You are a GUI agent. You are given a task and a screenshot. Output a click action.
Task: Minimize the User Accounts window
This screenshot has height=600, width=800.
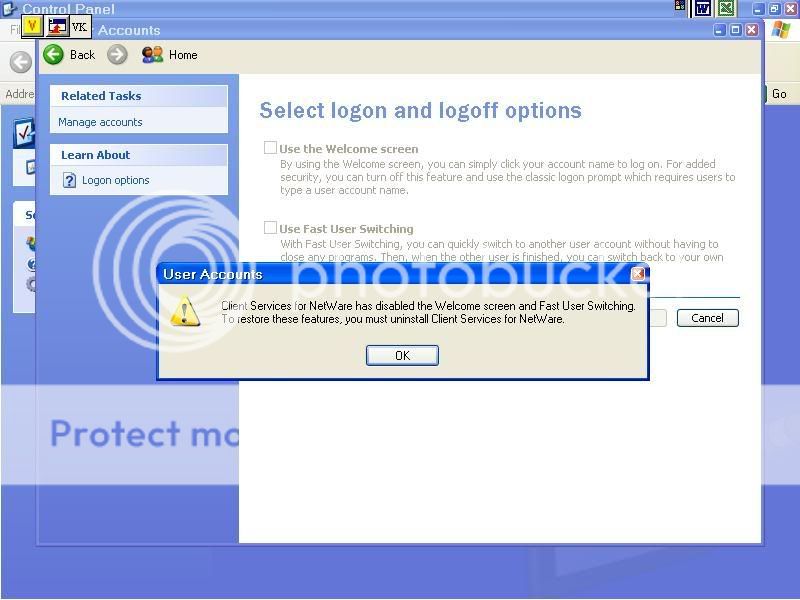(x=719, y=30)
